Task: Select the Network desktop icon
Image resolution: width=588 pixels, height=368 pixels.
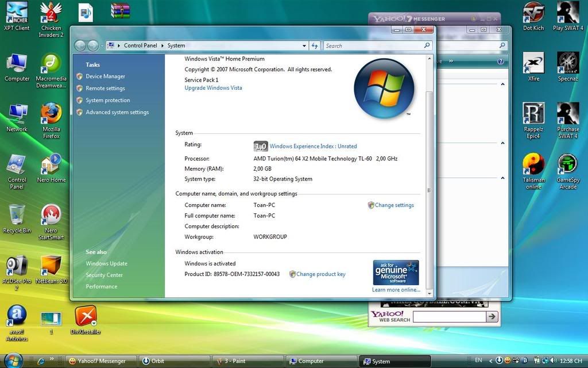Action: [x=17, y=118]
